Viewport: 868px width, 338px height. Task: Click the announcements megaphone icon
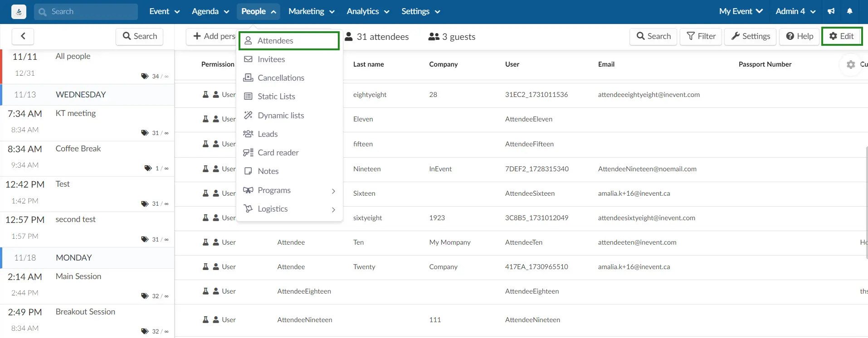(x=831, y=11)
